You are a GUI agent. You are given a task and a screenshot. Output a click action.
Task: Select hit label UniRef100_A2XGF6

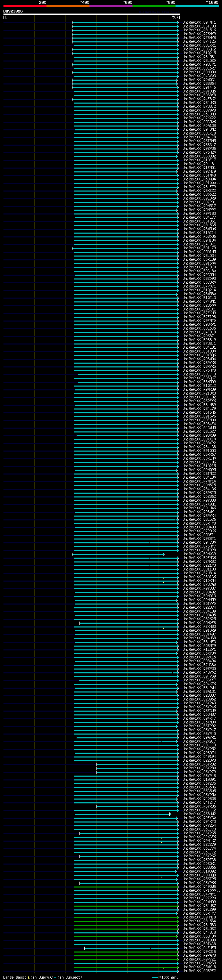pos(199,837)
